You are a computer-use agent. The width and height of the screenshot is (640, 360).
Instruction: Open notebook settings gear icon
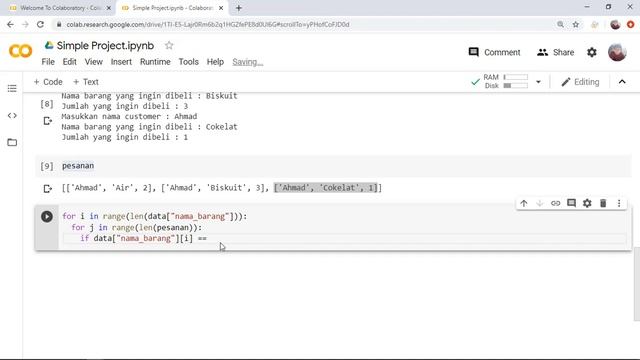point(591,52)
